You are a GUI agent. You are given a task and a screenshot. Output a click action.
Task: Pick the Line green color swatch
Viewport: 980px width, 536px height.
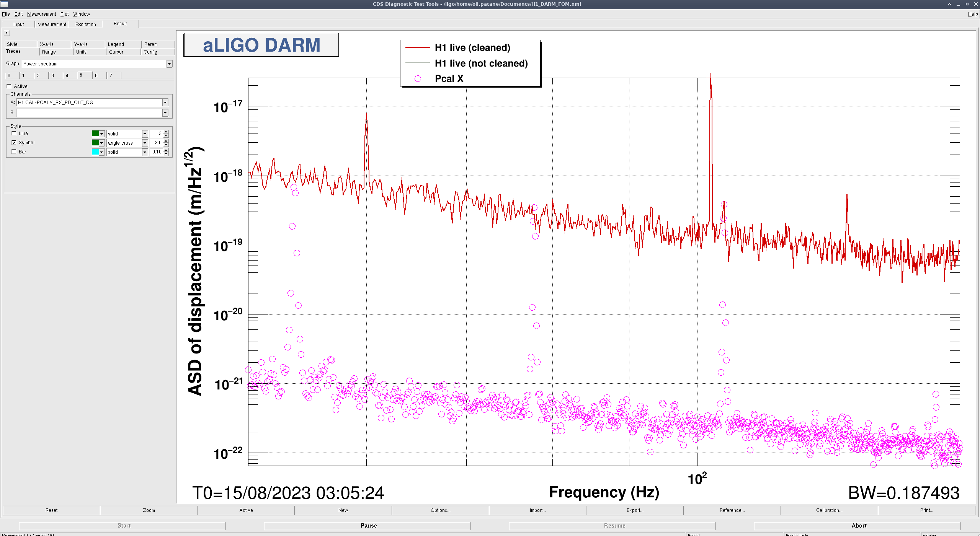95,134
